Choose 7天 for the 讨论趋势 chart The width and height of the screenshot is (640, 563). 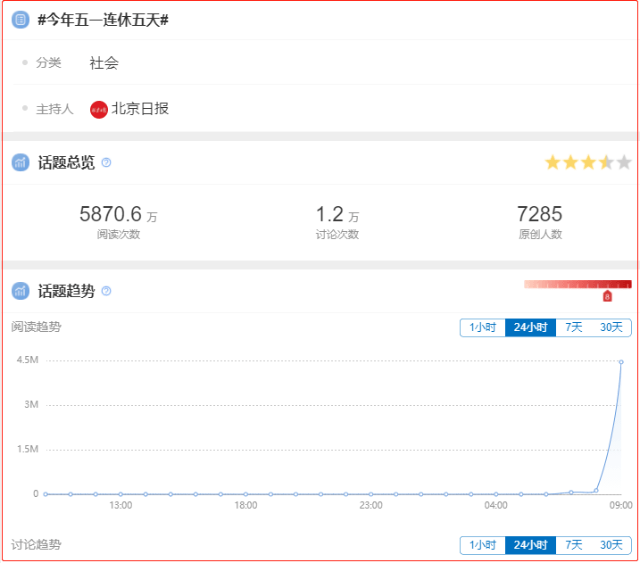[x=573, y=545]
